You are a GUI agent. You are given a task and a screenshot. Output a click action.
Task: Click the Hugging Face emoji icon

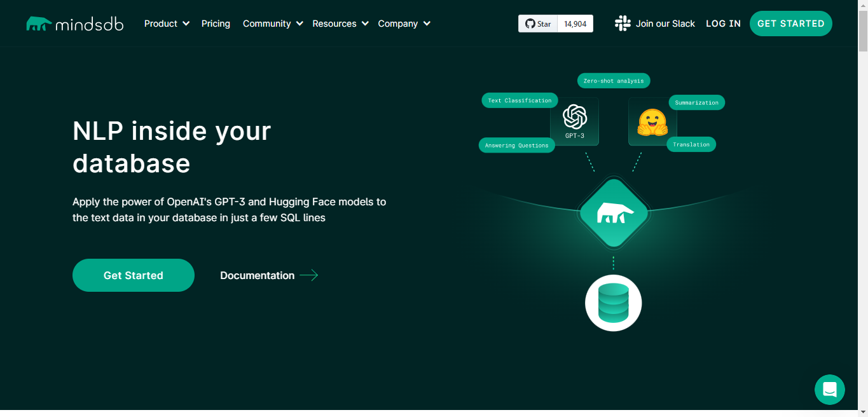pos(652,122)
